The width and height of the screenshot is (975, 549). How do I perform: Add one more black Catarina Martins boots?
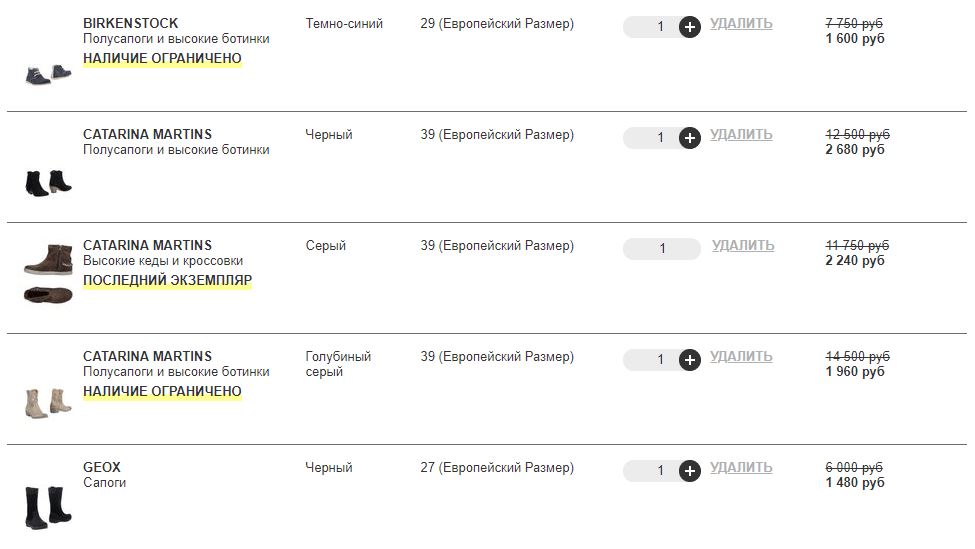[x=690, y=137]
